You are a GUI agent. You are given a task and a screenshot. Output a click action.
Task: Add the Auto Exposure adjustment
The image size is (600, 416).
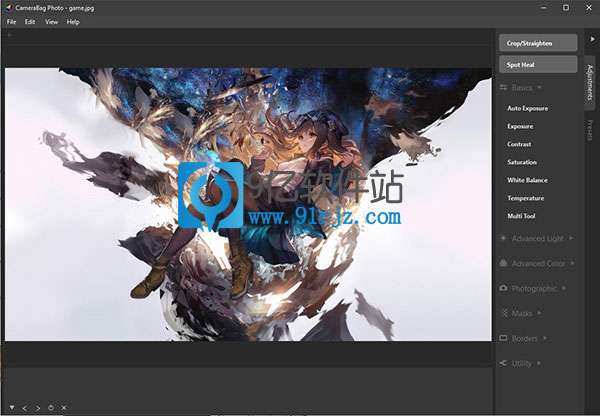coord(527,108)
